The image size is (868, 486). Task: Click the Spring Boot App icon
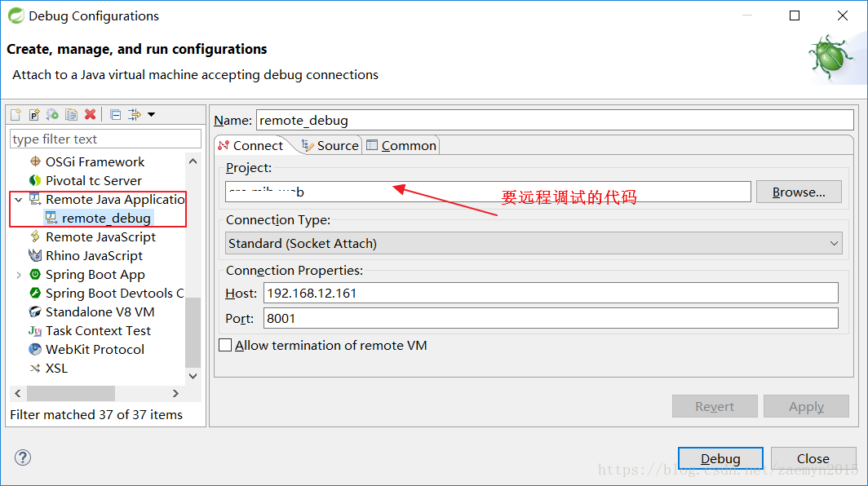tap(35, 275)
